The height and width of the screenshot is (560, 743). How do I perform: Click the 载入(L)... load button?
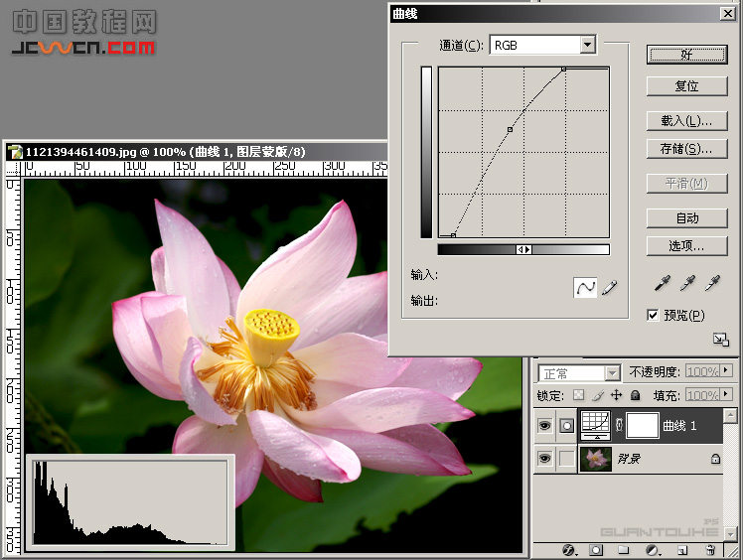pyautogui.click(x=686, y=121)
